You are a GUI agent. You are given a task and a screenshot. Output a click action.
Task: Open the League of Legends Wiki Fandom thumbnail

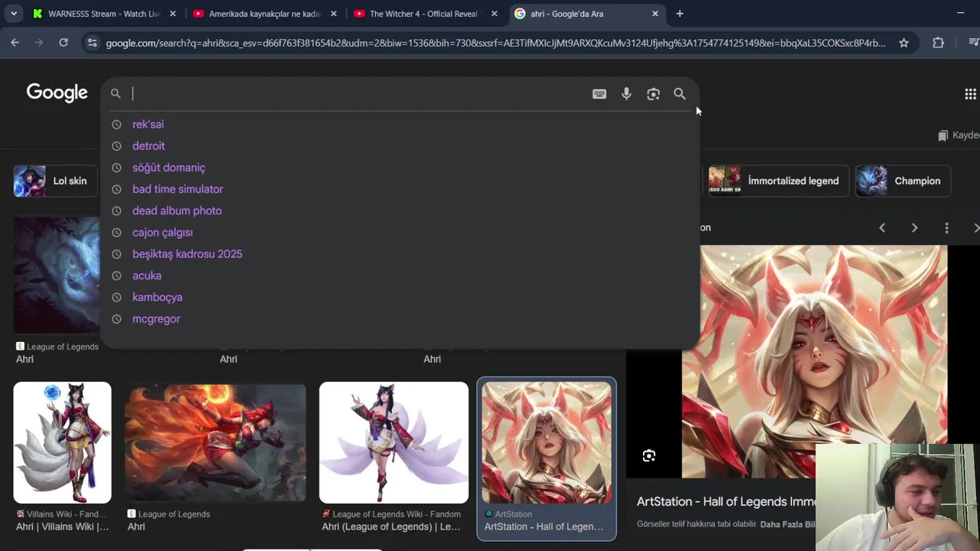(x=394, y=442)
